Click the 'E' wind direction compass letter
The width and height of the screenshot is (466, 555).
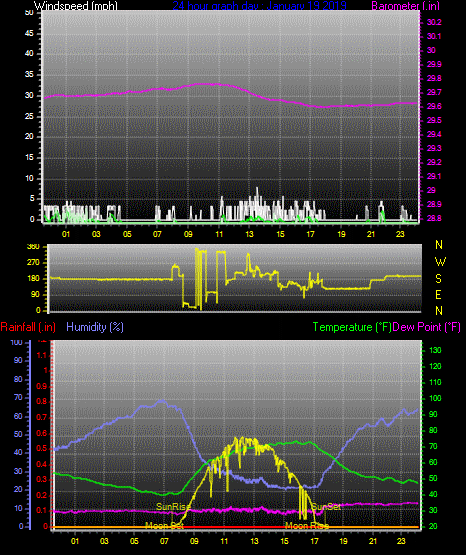pyautogui.click(x=438, y=294)
